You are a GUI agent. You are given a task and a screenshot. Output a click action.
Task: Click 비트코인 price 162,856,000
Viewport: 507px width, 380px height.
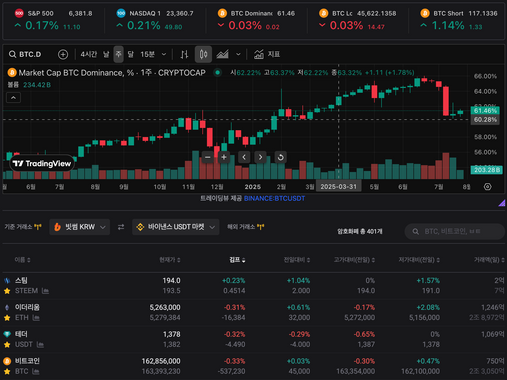[161, 361]
